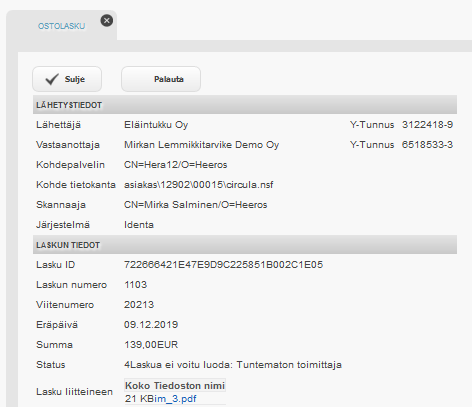Click the Lasku ID value text
Image resolution: width=472 pixels, height=407 pixels.
tap(223, 265)
